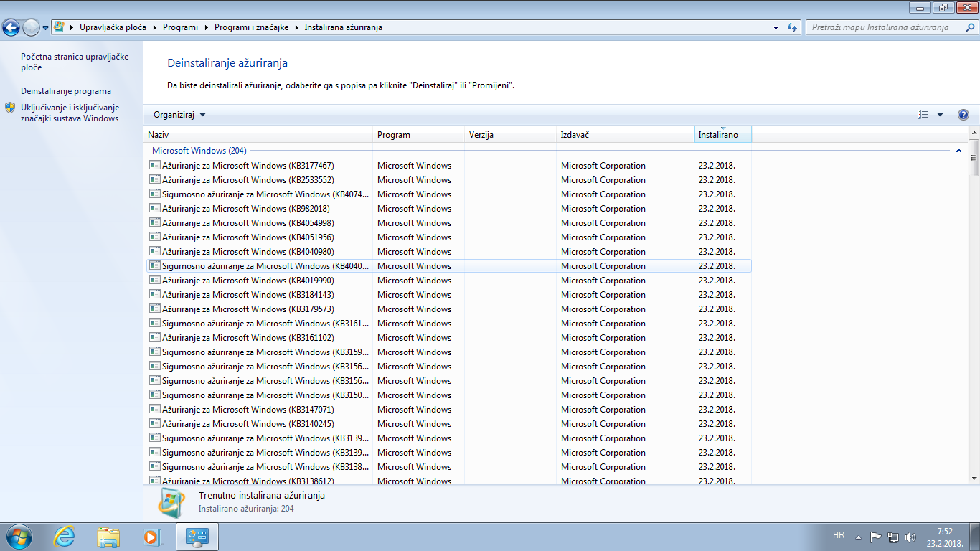Viewport: 980px width, 551px height.
Task: Select the KB4054998 update icon
Action: tap(154, 222)
